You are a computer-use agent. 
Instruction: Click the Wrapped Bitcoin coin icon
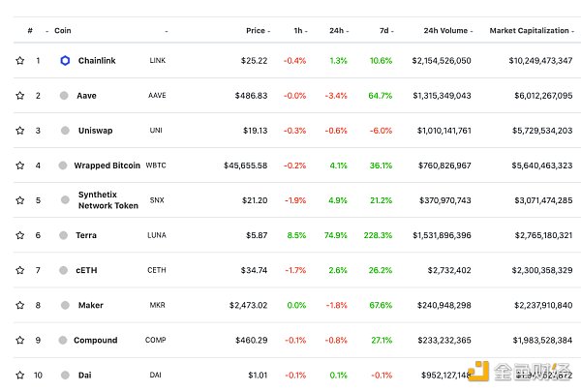point(63,166)
